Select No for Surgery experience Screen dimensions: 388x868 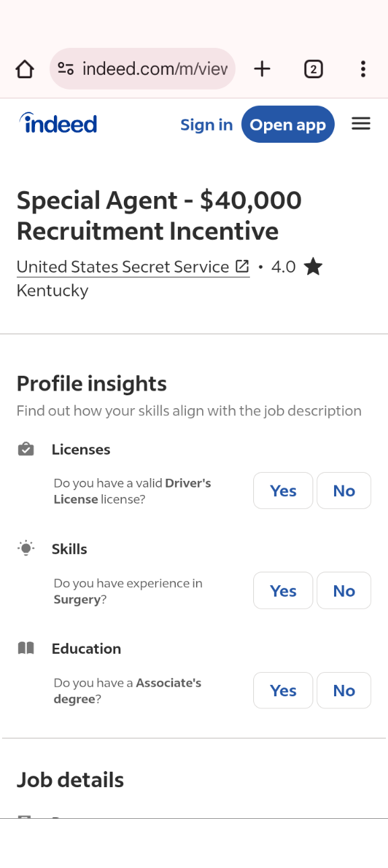[344, 591]
